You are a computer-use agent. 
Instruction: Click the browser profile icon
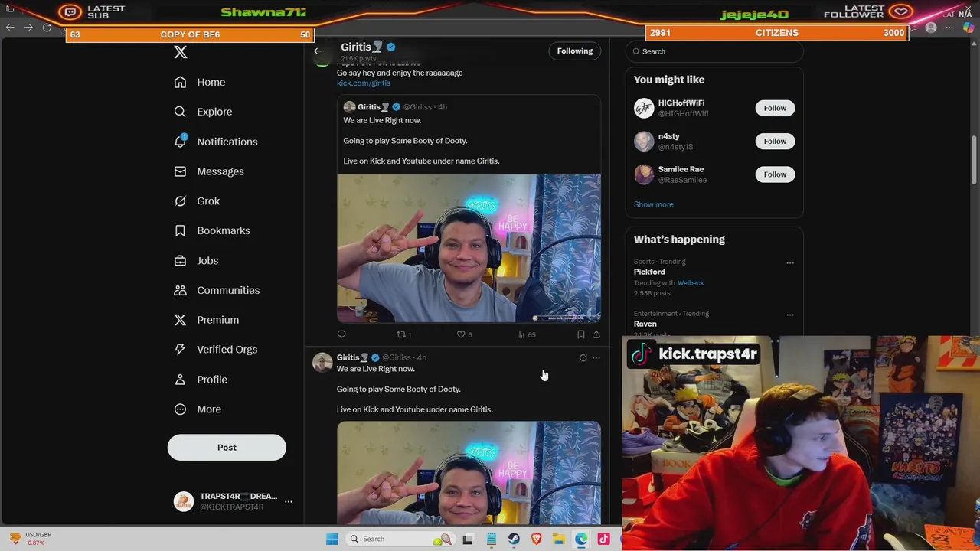(x=931, y=28)
